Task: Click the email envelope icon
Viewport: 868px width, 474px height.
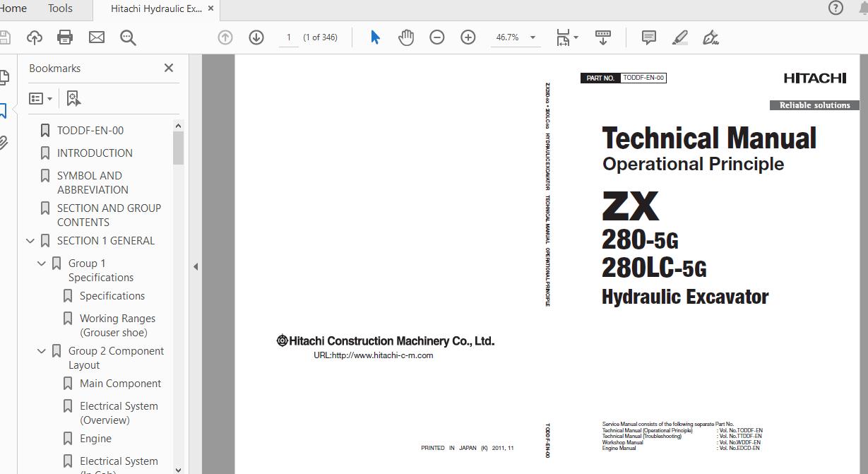Action: [x=97, y=37]
